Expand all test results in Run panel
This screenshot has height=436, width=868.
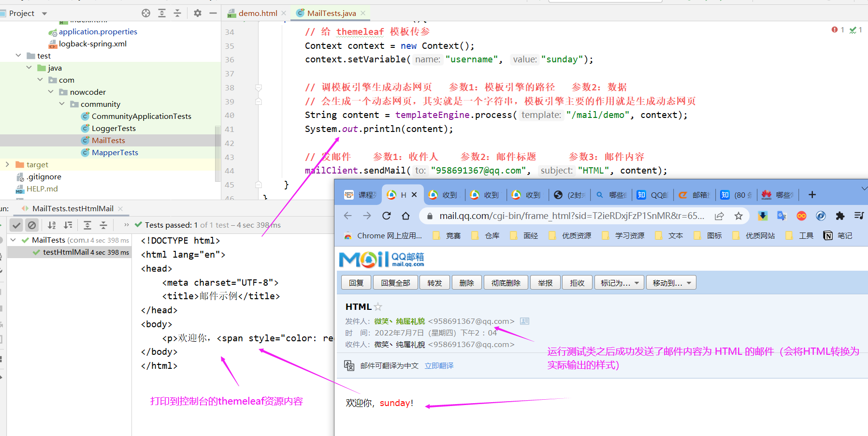click(87, 225)
